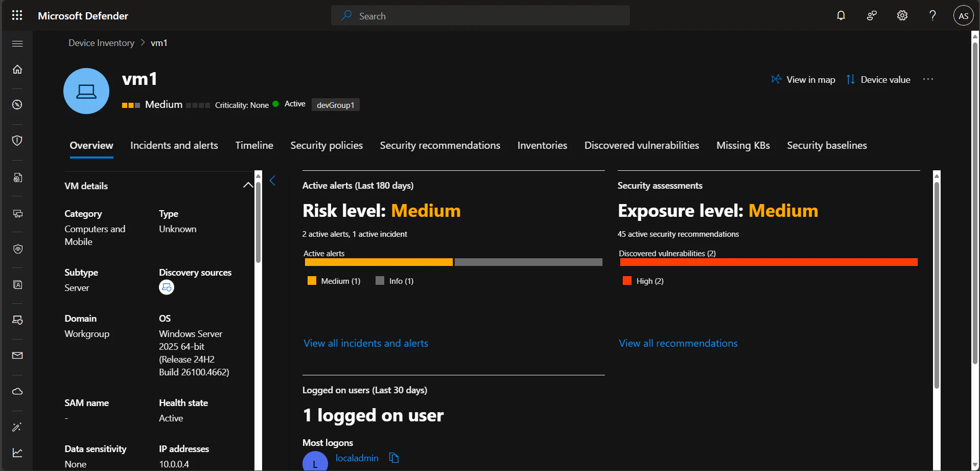This screenshot has height=471, width=980.
Task: Open the mail envelope icon in sidebar
Action: click(17, 355)
